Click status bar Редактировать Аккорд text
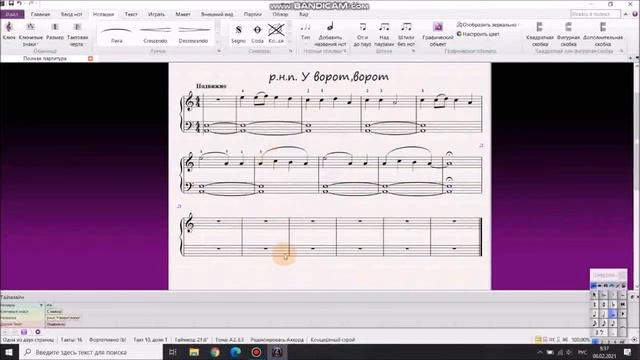 point(277,340)
